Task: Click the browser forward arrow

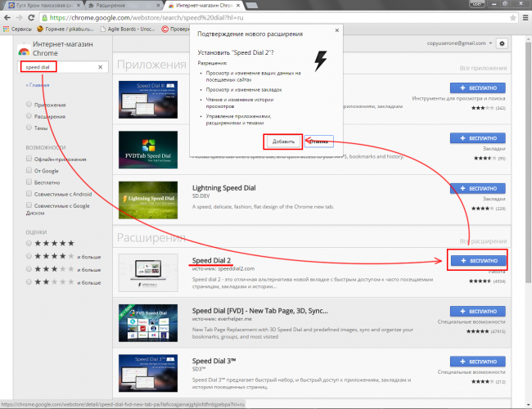Action: (x=20, y=18)
